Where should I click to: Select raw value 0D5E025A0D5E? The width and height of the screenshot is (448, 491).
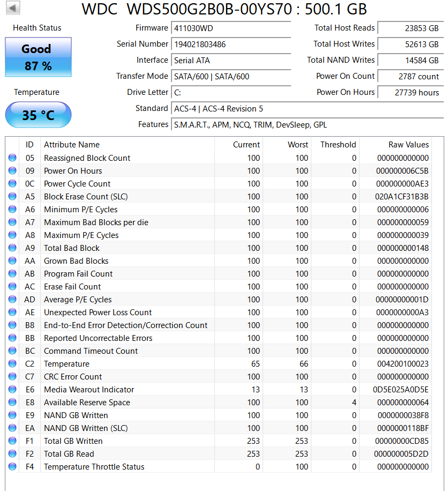[401, 390]
